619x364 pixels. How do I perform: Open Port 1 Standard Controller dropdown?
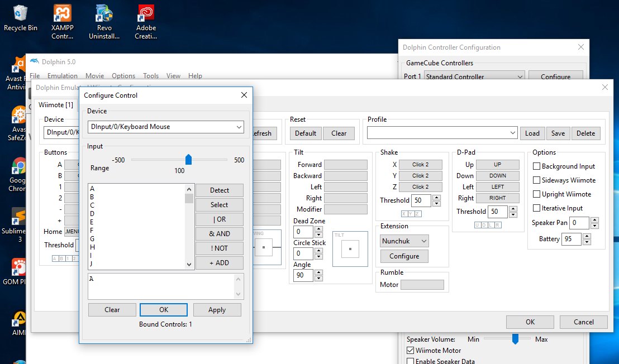(x=474, y=76)
